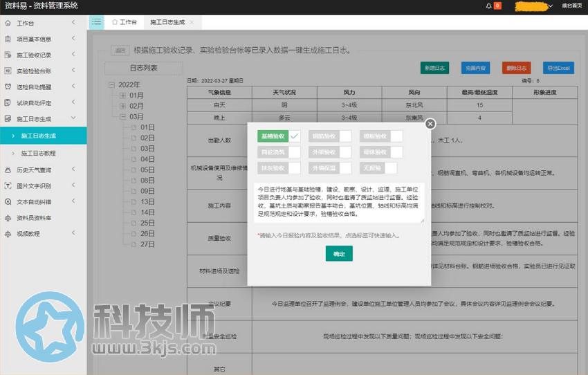Select the 01日 log entry in the tree
The image size is (588, 375).
(147, 127)
